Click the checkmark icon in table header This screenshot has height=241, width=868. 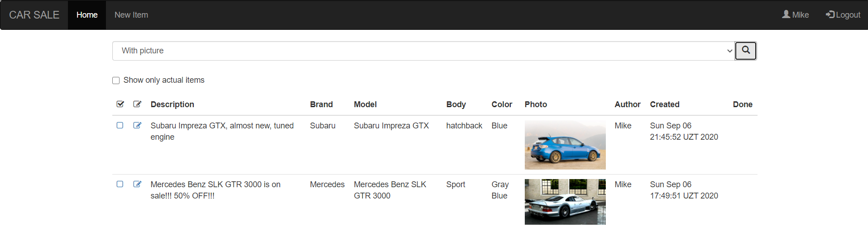pos(120,104)
